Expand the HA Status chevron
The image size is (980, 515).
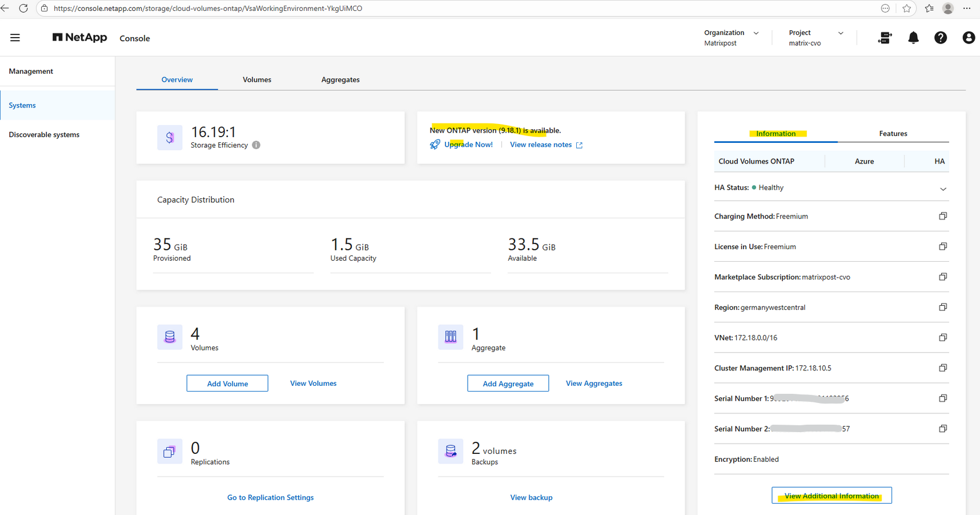tap(943, 189)
